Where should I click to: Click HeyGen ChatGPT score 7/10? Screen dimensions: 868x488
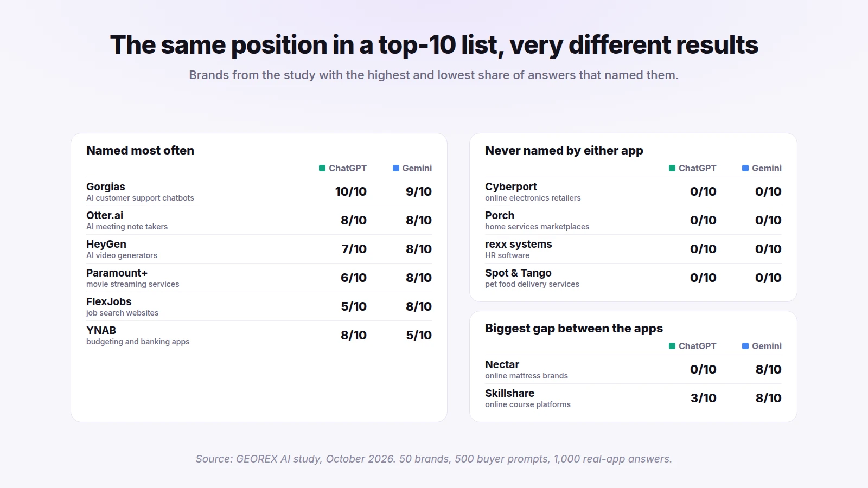354,249
